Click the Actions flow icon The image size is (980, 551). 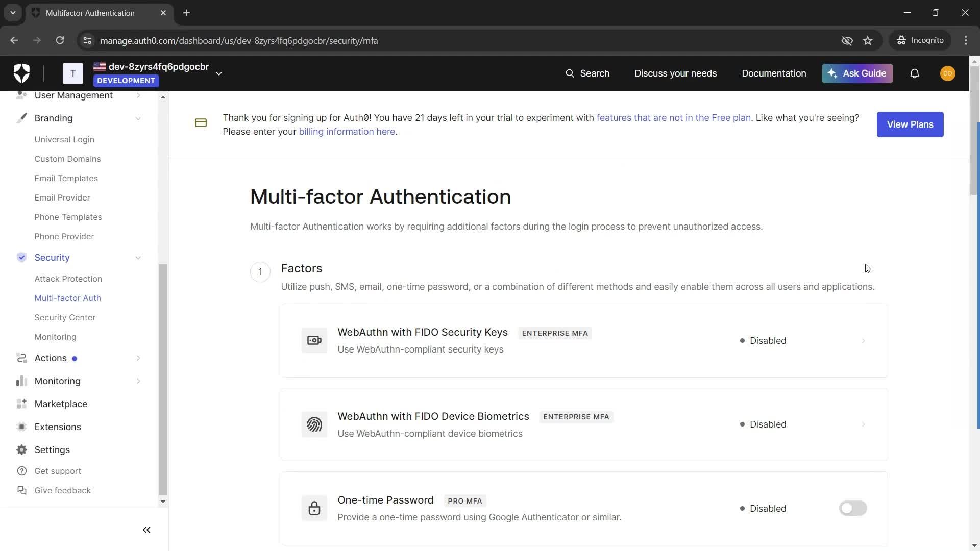21,358
